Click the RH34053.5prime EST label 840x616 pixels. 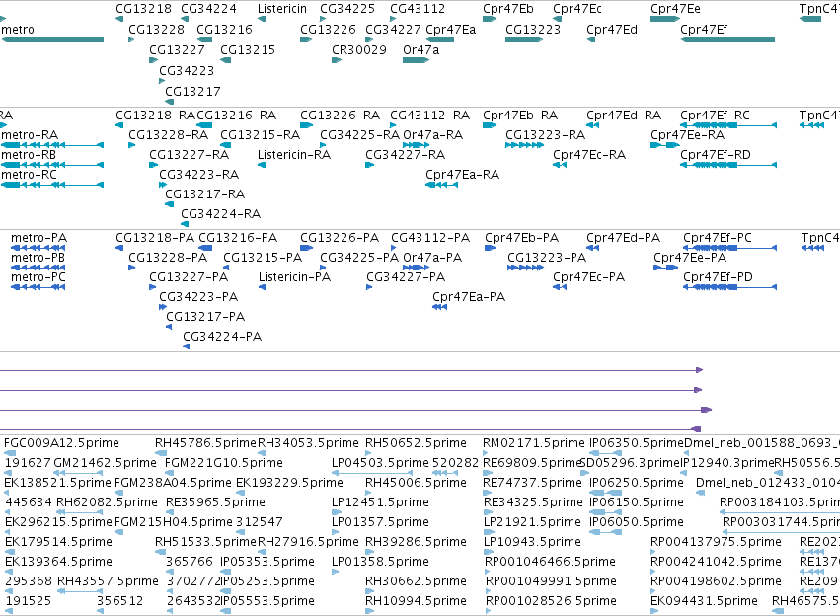click(308, 443)
